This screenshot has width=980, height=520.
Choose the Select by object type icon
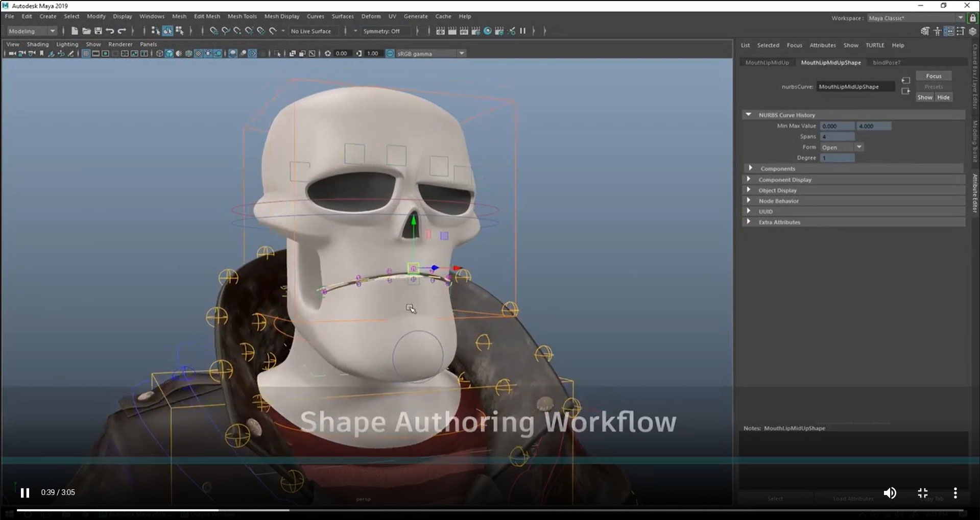168,31
